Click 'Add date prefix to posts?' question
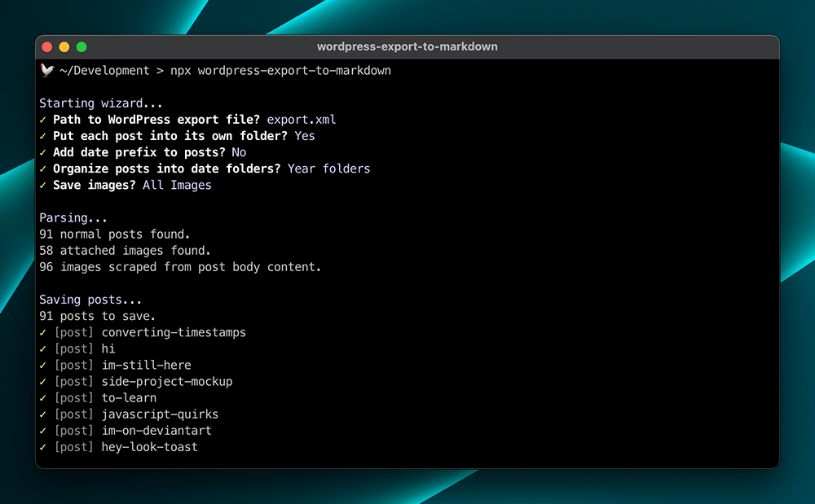This screenshot has height=504, width=815. [x=139, y=152]
